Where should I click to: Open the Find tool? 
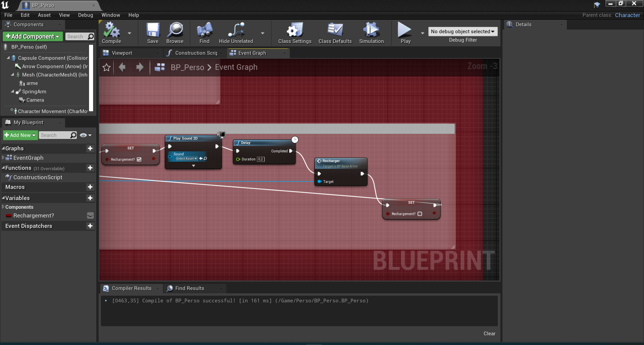pyautogui.click(x=204, y=33)
